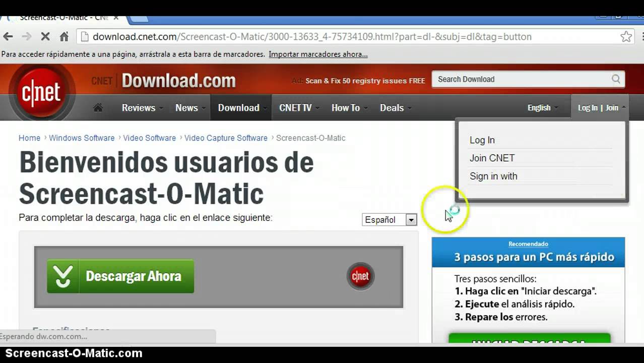Choose Log In from the account menu
644x363 pixels.
tap(482, 140)
